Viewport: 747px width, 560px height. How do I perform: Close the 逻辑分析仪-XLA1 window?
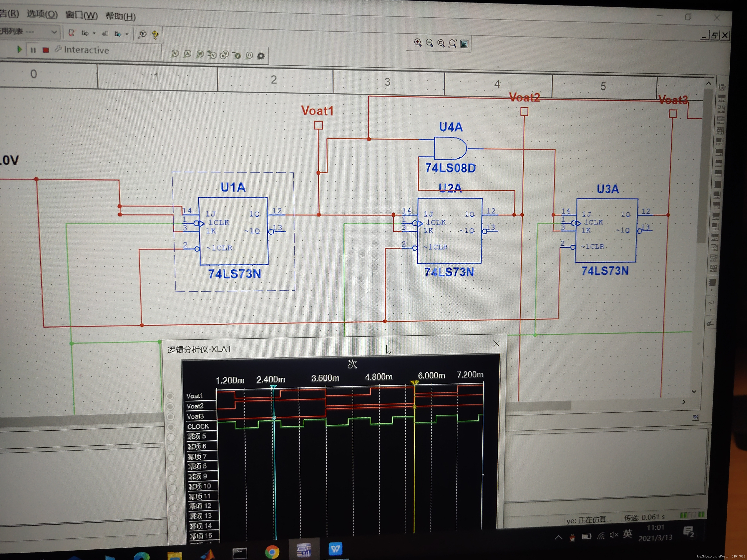pyautogui.click(x=496, y=343)
